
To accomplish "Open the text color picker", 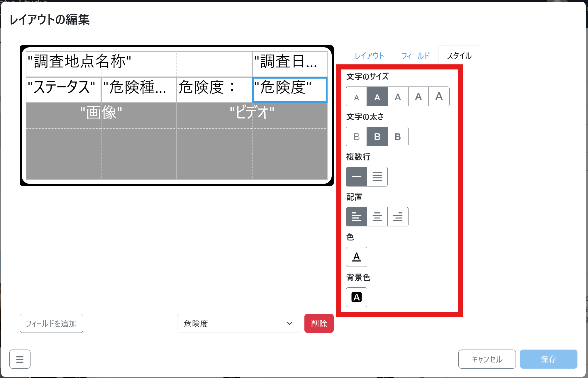I will point(356,257).
